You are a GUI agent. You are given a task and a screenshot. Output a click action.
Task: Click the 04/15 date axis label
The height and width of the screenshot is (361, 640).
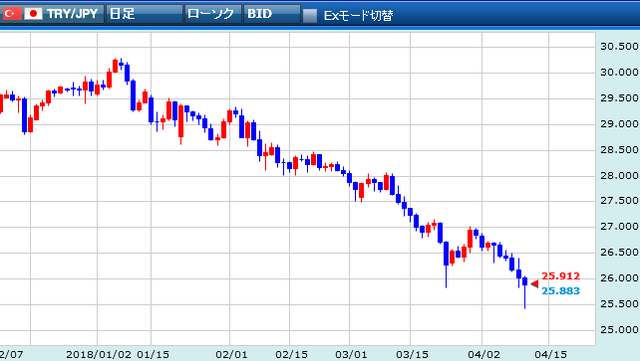pyautogui.click(x=551, y=354)
